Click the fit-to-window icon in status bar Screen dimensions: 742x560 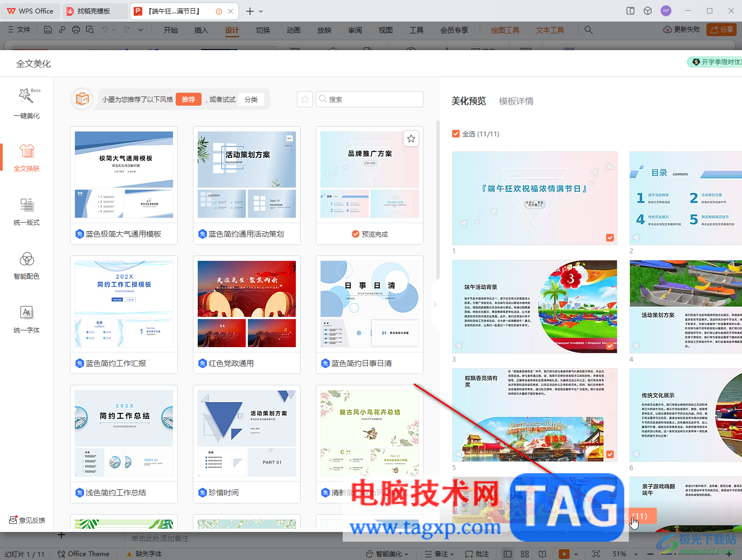pos(596,554)
